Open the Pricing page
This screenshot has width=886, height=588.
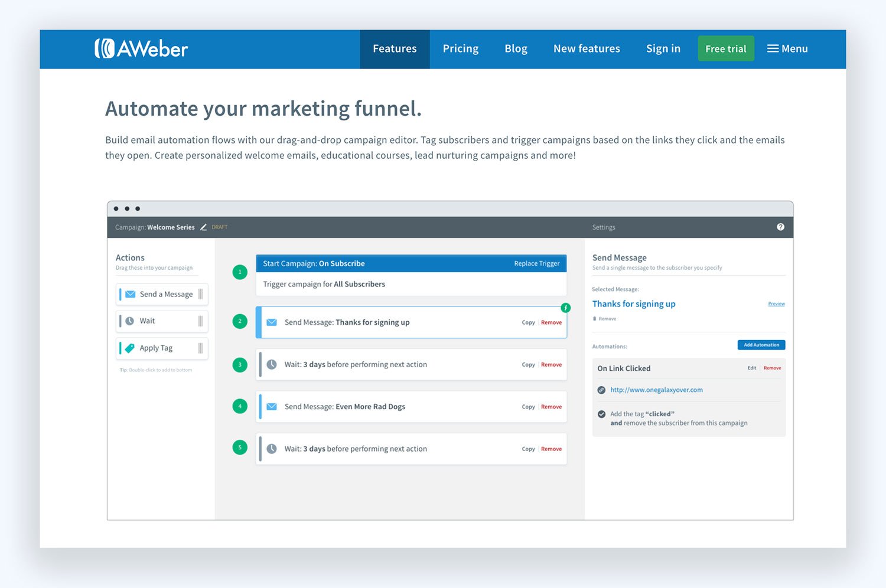pyautogui.click(x=460, y=48)
